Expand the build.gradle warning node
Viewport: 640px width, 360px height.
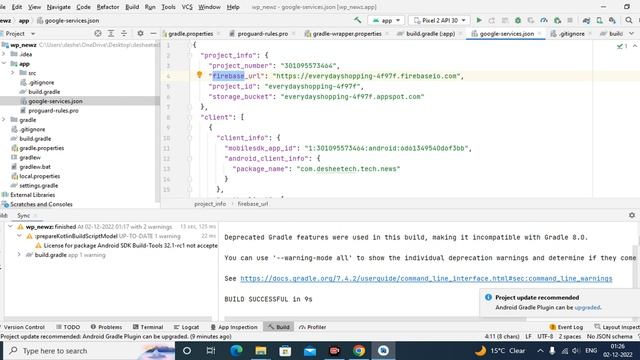click(x=19, y=255)
